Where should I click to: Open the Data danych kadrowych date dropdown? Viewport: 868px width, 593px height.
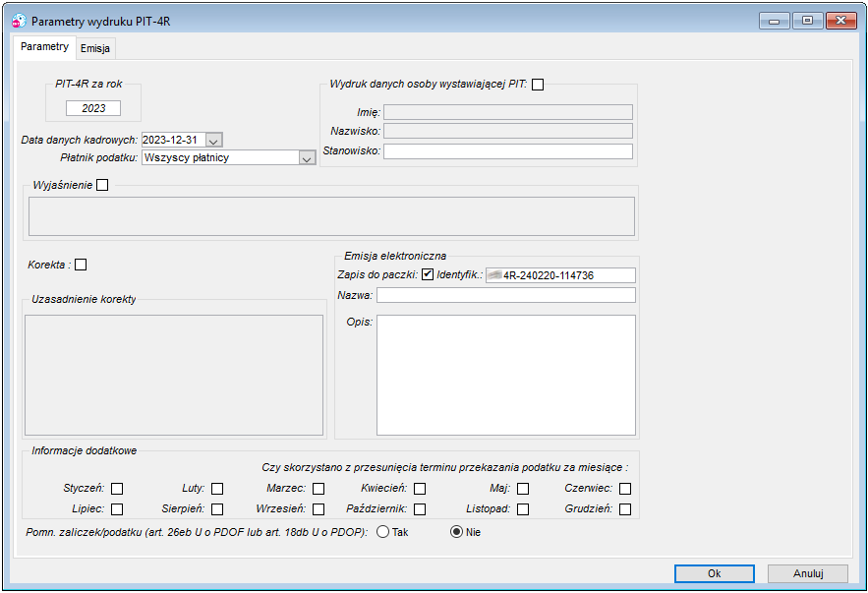[x=214, y=141]
